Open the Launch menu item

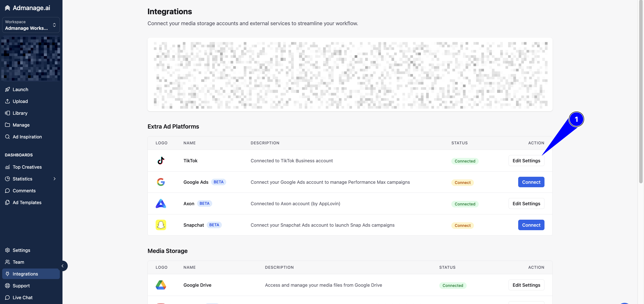point(31,89)
